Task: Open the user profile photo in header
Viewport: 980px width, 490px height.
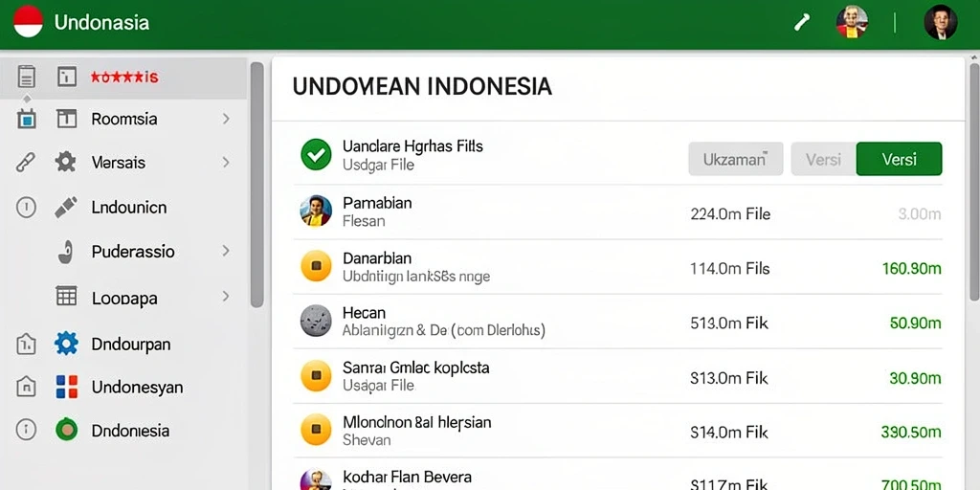Action: tap(941, 22)
